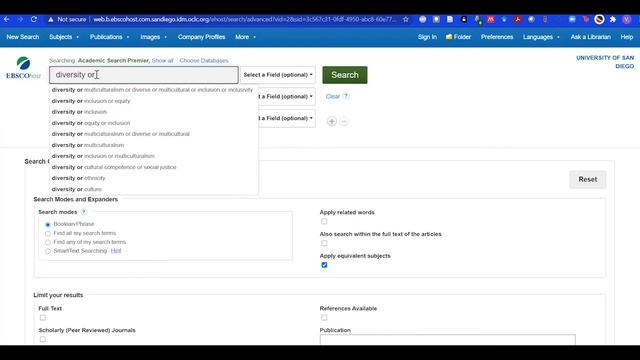The height and width of the screenshot is (360, 640).
Task: Open the Chrome extensions puzzle icon
Action: point(613,19)
